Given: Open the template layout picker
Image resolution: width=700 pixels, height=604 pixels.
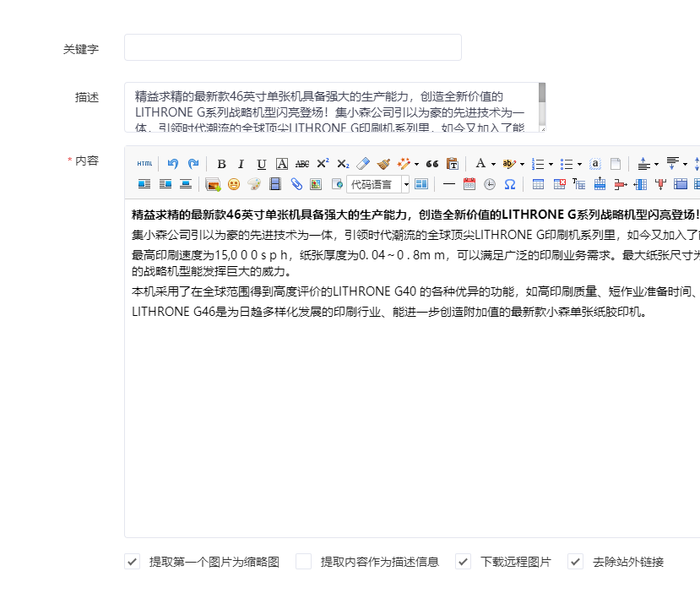Looking at the screenshot, I should [421, 184].
